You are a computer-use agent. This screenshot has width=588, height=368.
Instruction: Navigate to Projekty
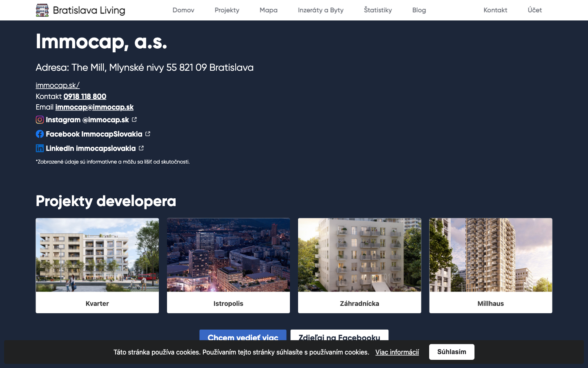pos(227,10)
